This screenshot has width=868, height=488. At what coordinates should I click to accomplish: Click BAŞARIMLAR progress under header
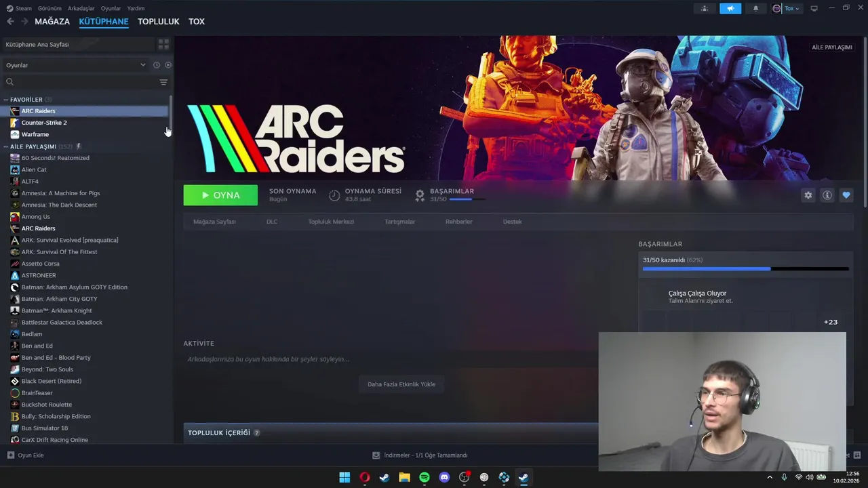(467, 199)
